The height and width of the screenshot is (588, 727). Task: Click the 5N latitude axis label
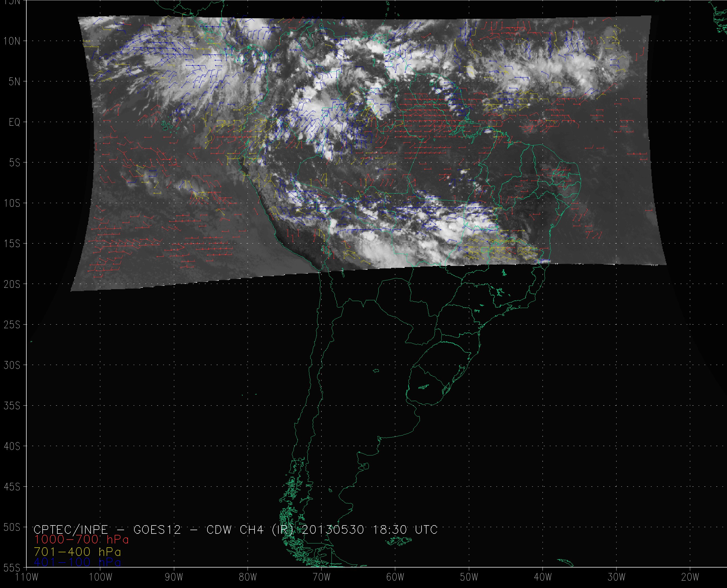tap(14, 82)
